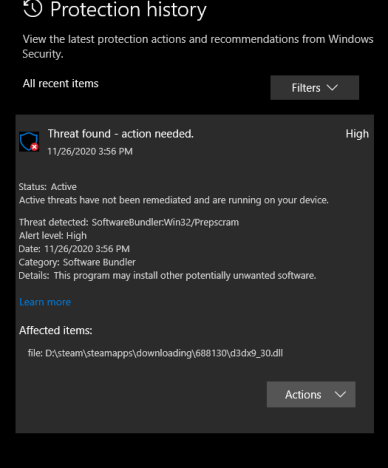Click Threat detected: SoftwareBundler:Win32/Prepscram text
Image resolution: width=388 pixels, height=468 pixels.
point(129,222)
